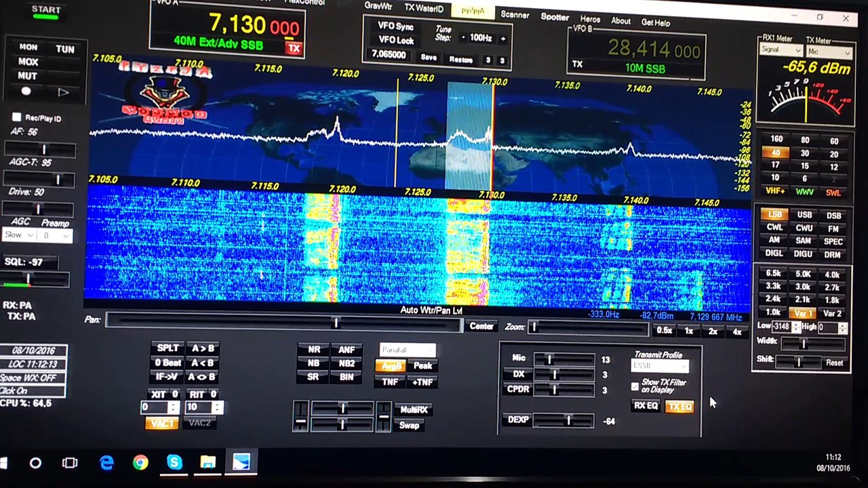Open the AGC mode dropdown showing Slow
This screenshot has width=868, height=488.
pos(19,235)
